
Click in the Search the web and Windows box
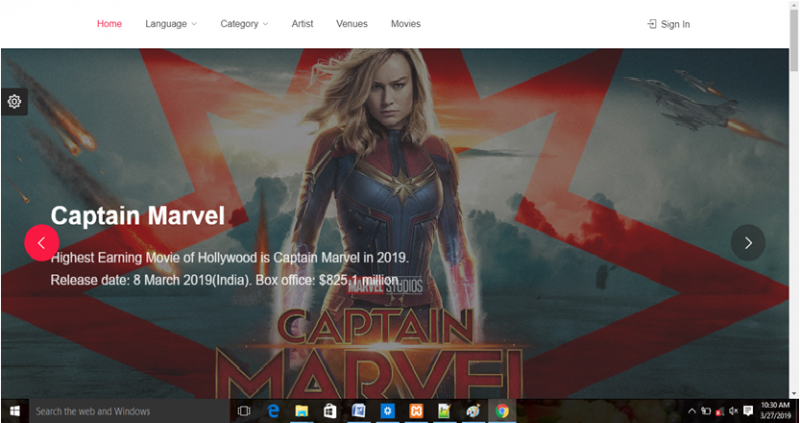tap(128, 411)
